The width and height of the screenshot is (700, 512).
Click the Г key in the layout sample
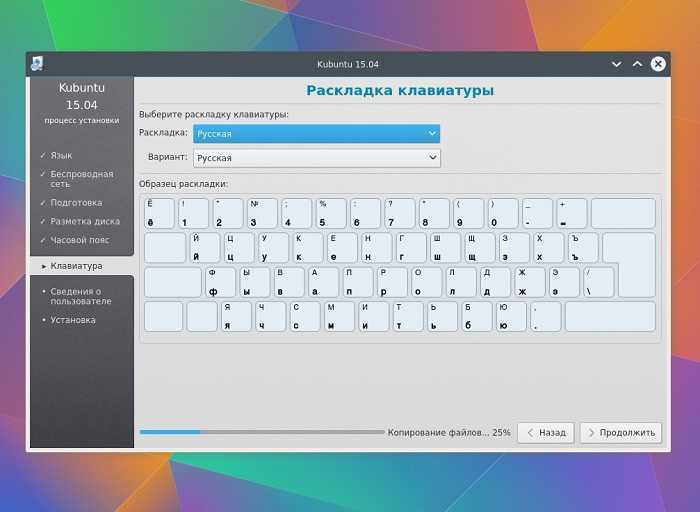pos(411,247)
